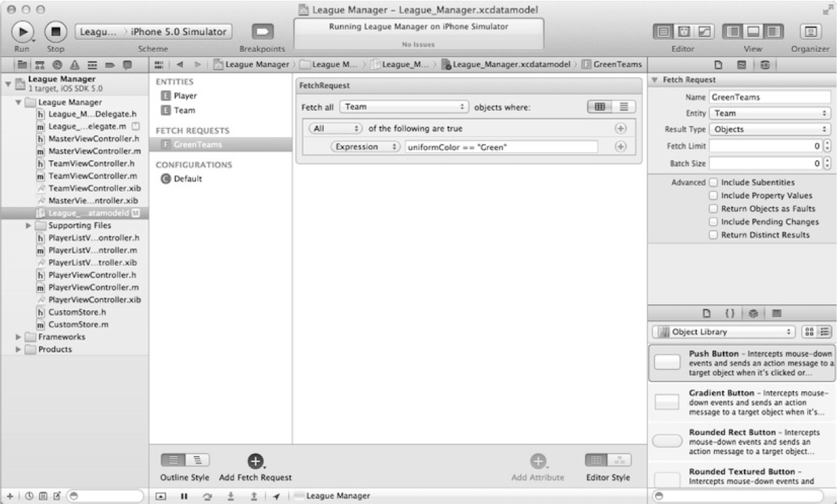Screen dimensions: 838x504
Task: Expand the Supporting Files group
Action: point(29,225)
